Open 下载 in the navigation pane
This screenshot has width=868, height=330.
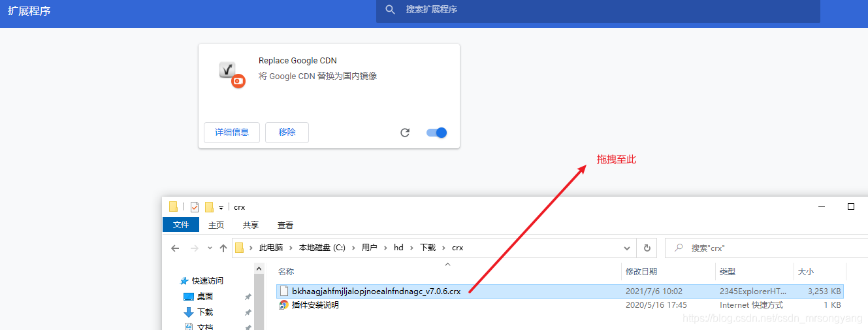coord(205,312)
